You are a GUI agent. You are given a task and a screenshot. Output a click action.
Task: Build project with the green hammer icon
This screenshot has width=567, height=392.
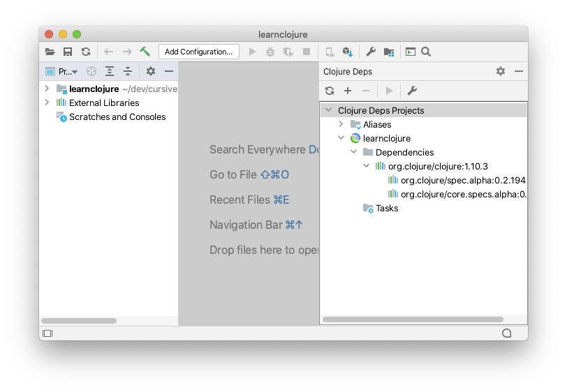pyautogui.click(x=145, y=52)
